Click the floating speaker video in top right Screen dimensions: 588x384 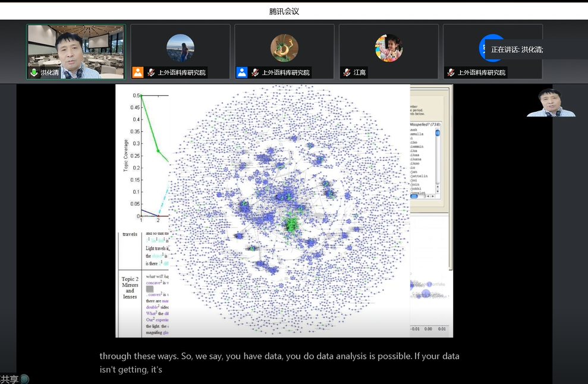click(551, 103)
